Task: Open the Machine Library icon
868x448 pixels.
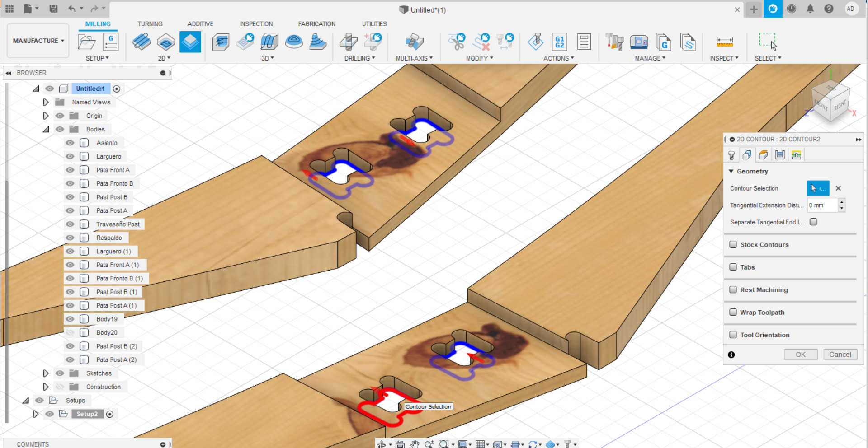Action: (x=639, y=42)
